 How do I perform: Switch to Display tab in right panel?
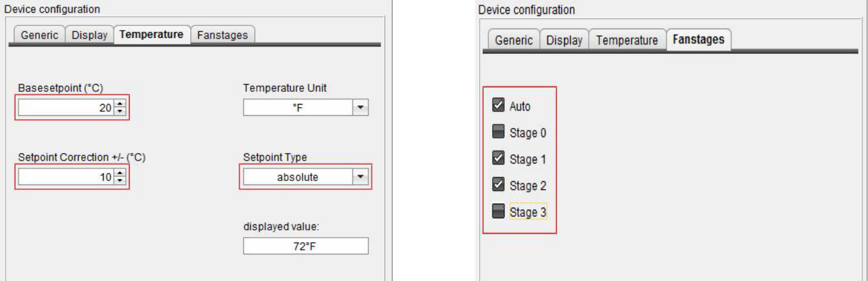coord(563,41)
